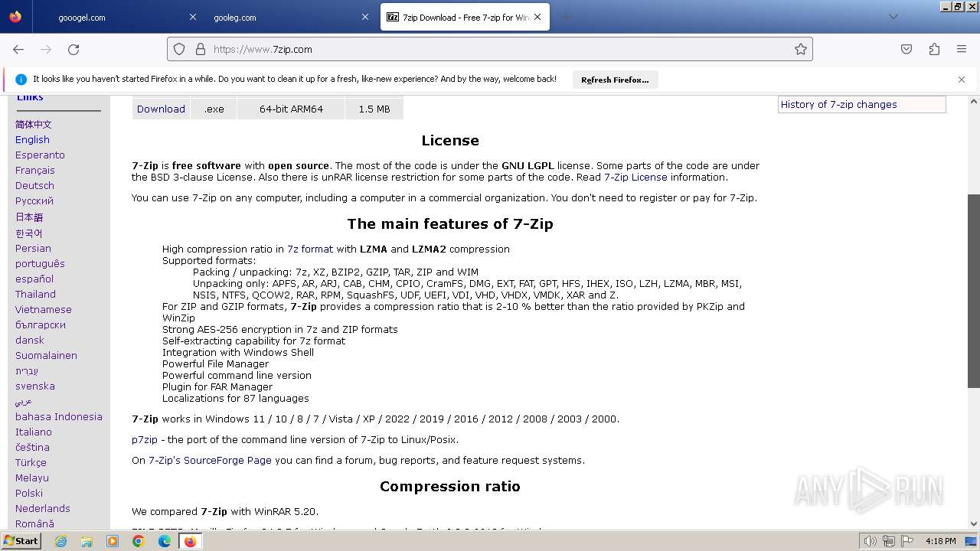This screenshot has width=980, height=551.
Task: Switch language to dansk
Action: (30, 340)
